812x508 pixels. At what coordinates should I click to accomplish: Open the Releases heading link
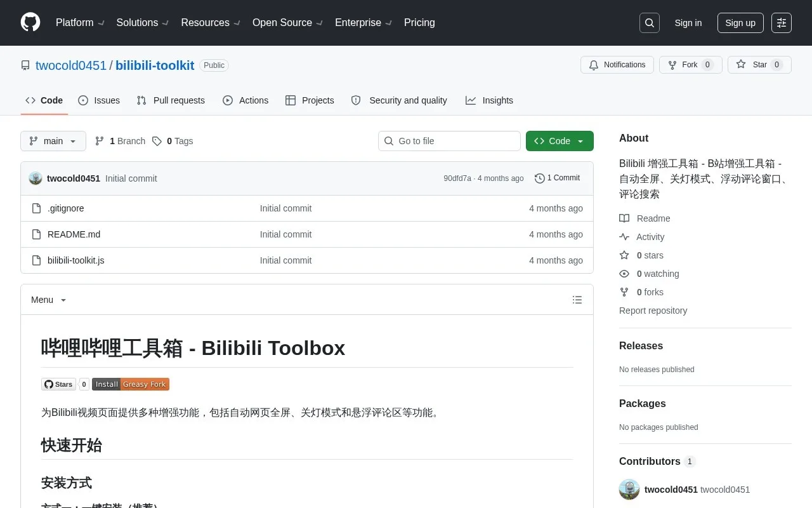point(641,346)
